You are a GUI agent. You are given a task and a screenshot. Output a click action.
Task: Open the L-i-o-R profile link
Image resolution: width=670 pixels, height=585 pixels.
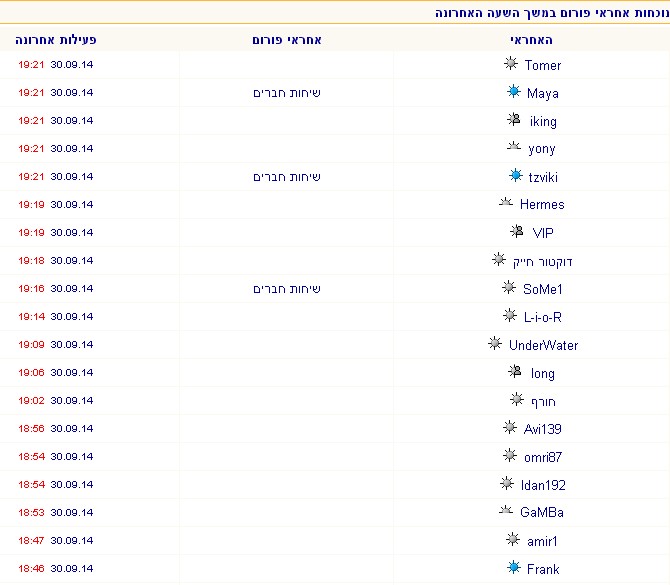(543, 317)
